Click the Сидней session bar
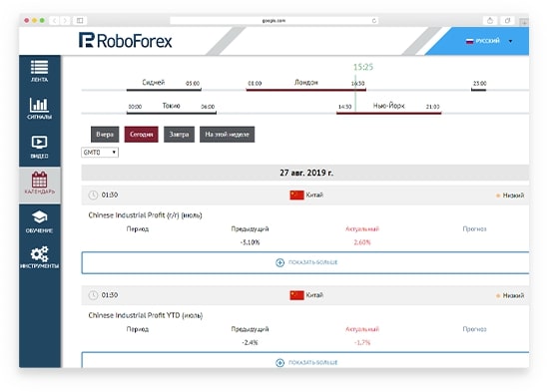Viewport: 547px width, 392px height. 164,90
